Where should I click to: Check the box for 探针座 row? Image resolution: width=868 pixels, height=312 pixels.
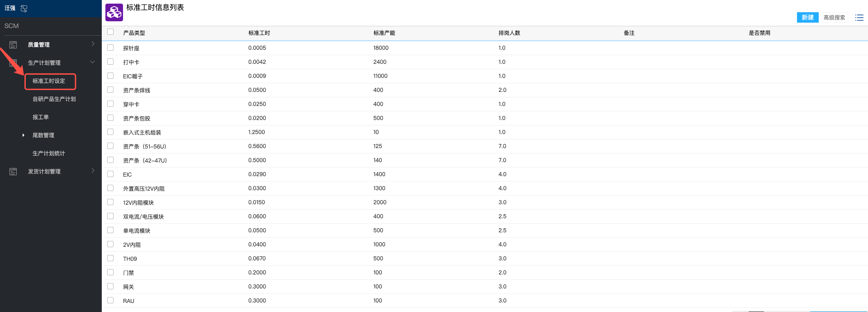click(x=110, y=48)
